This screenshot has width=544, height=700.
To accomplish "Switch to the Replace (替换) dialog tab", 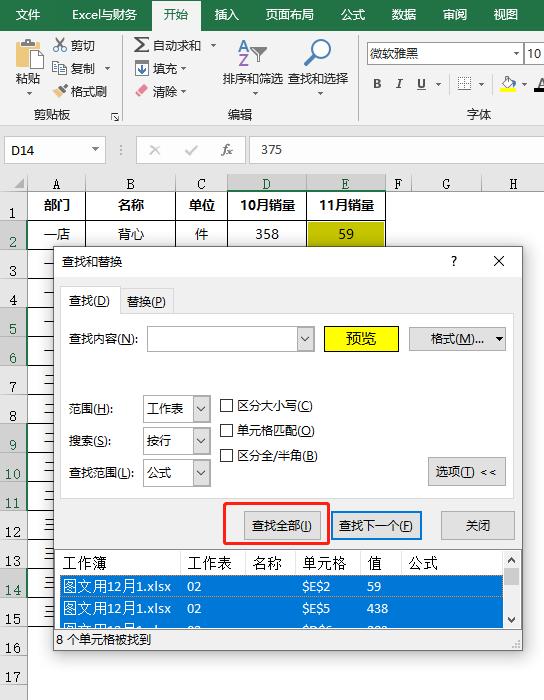I will [146, 301].
